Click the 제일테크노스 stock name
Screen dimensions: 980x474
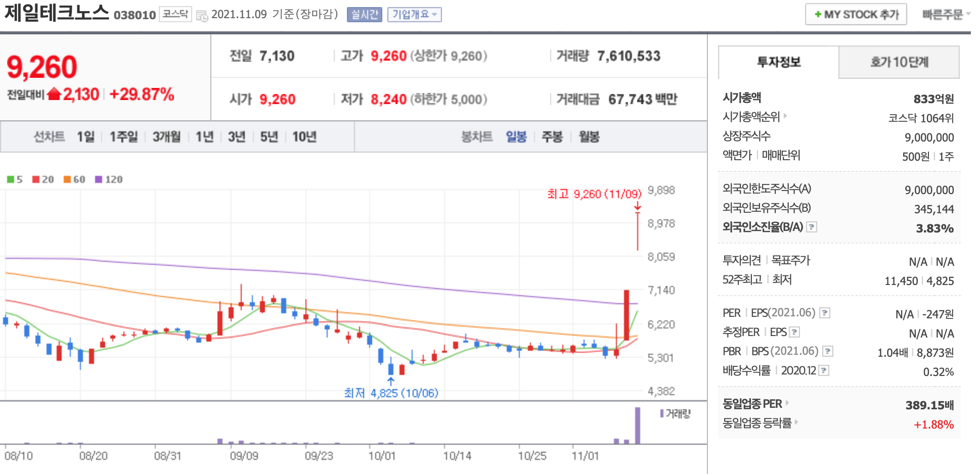coord(57,13)
